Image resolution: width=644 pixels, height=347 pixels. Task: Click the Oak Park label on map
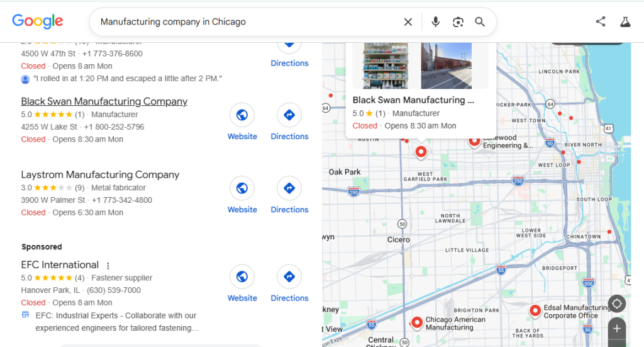click(345, 172)
